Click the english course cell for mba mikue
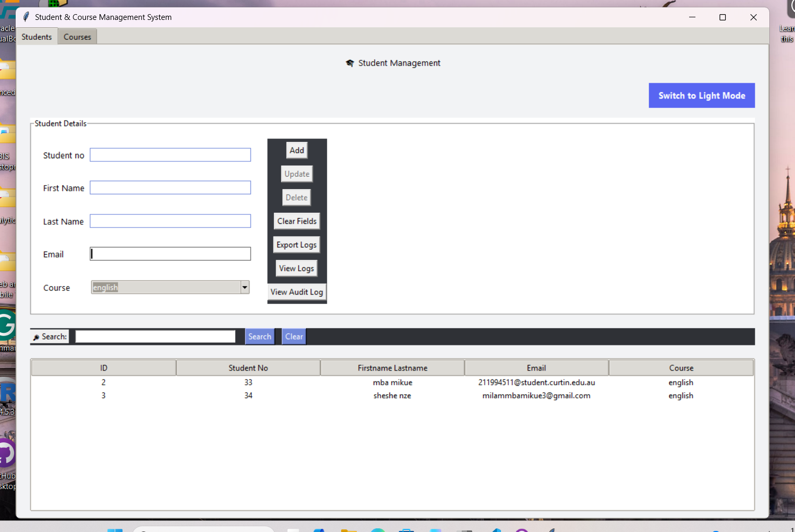 coord(681,383)
